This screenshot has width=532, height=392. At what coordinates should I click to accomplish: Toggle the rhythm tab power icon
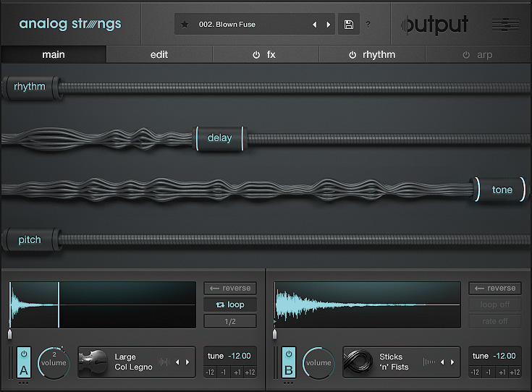pyautogui.click(x=352, y=55)
